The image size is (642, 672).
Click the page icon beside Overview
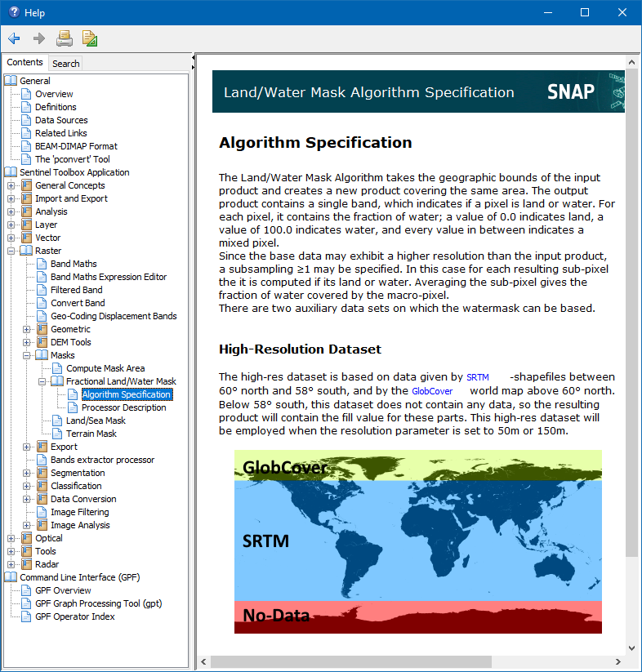point(26,94)
